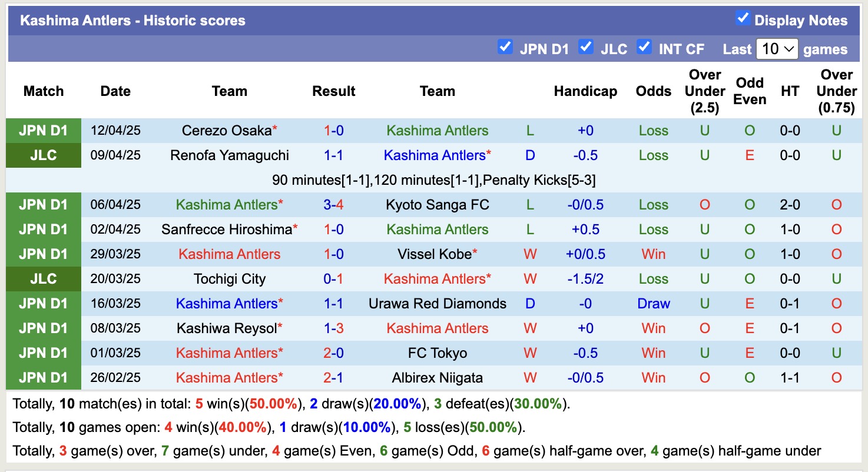Image resolution: width=868 pixels, height=472 pixels.
Task: Click the Date column header
Action: pyautogui.click(x=115, y=91)
